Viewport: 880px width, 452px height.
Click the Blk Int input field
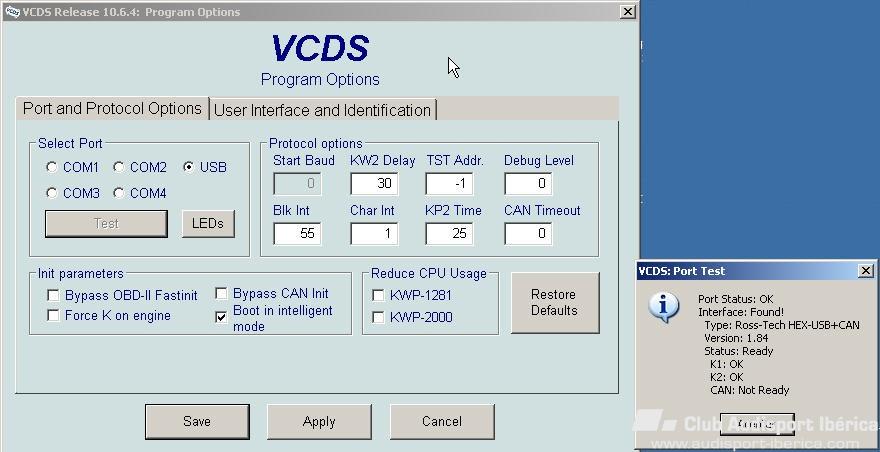[297, 234]
